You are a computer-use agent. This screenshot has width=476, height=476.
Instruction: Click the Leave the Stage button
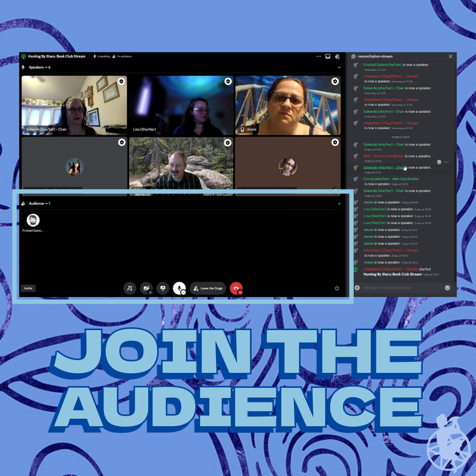tap(208, 288)
